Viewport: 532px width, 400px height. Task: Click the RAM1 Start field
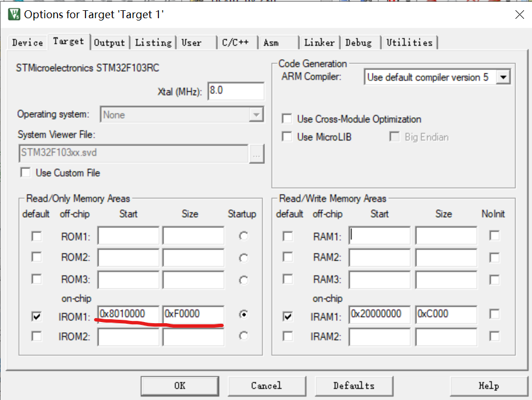point(379,236)
